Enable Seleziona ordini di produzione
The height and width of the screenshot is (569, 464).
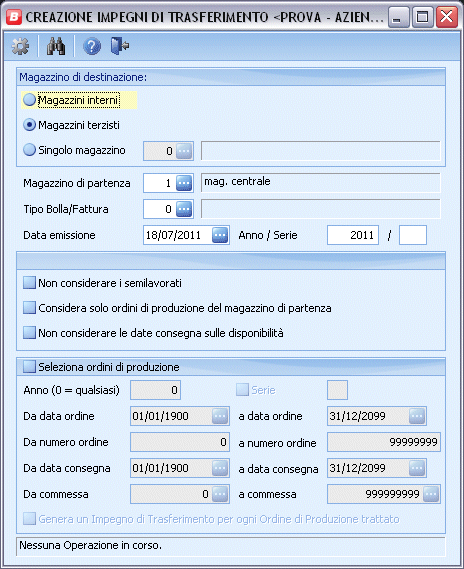(x=29, y=367)
